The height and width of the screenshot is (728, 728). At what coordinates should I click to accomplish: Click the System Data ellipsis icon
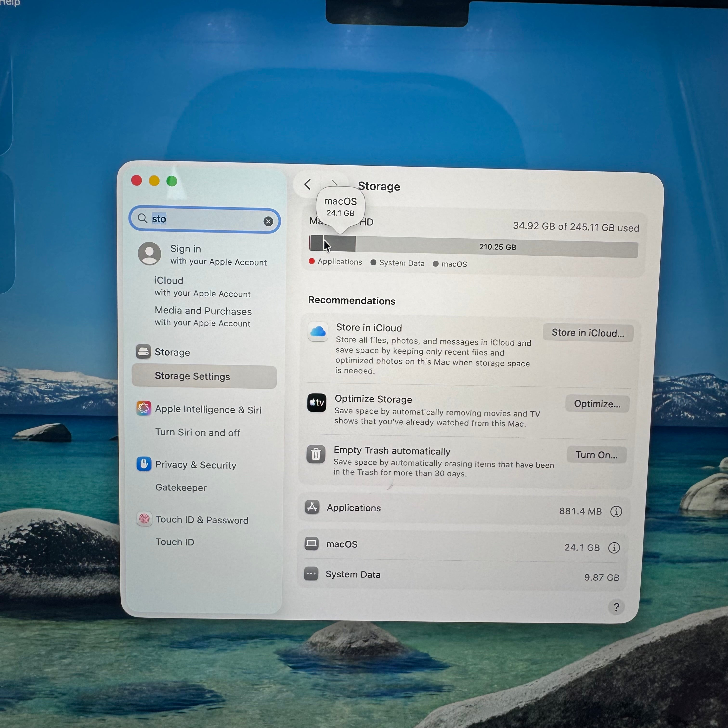(311, 573)
